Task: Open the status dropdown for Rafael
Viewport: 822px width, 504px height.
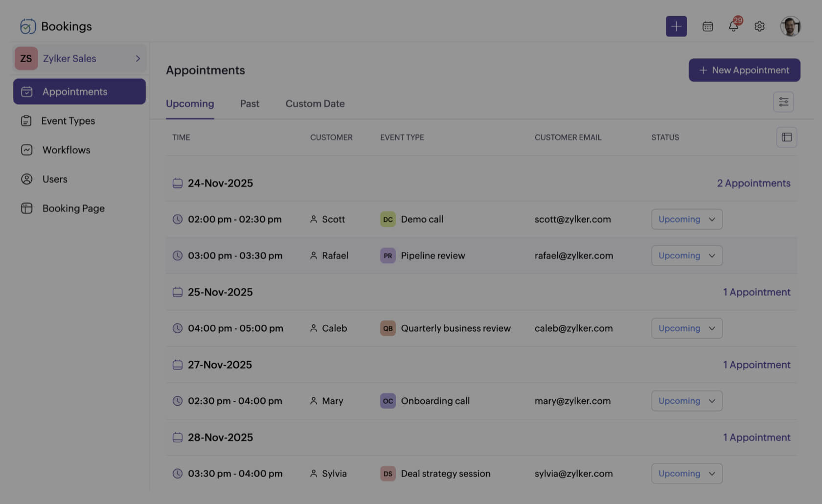Action: click(687, 255)
